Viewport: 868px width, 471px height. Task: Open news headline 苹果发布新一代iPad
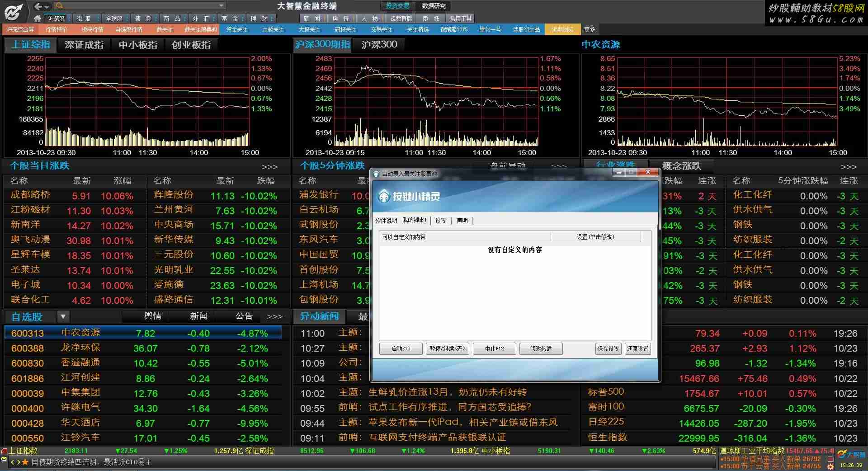(463, 422)
